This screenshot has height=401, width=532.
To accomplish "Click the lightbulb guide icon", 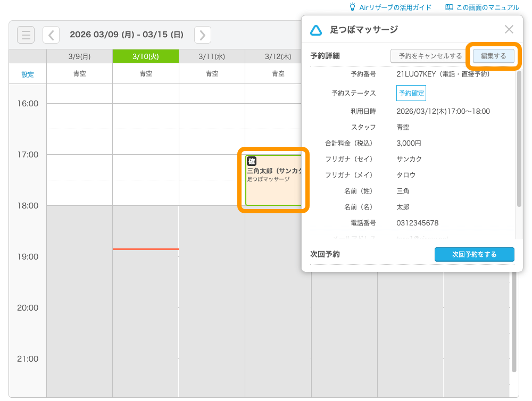I will (352, 7).
